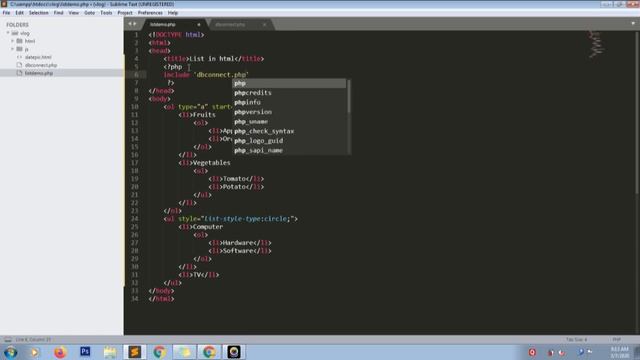
Task: Go to the next tab with right arrow
Action: click(135, 24)
